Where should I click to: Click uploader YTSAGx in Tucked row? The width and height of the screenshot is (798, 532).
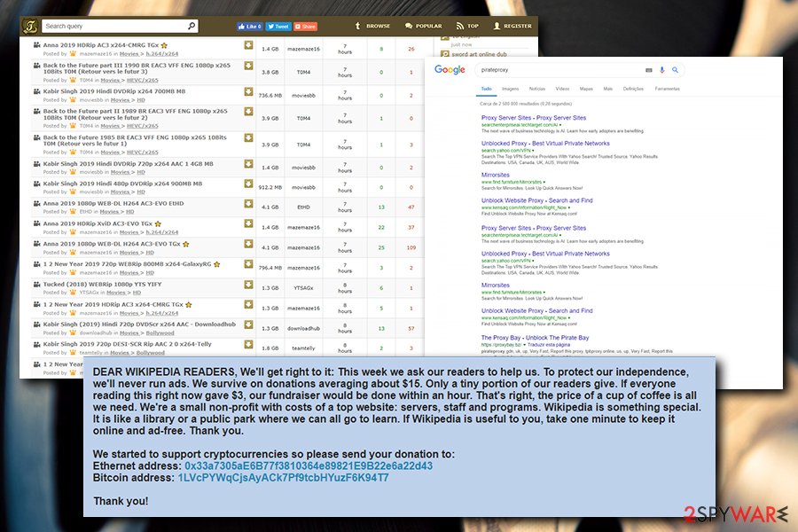click(x=303, y=288)
